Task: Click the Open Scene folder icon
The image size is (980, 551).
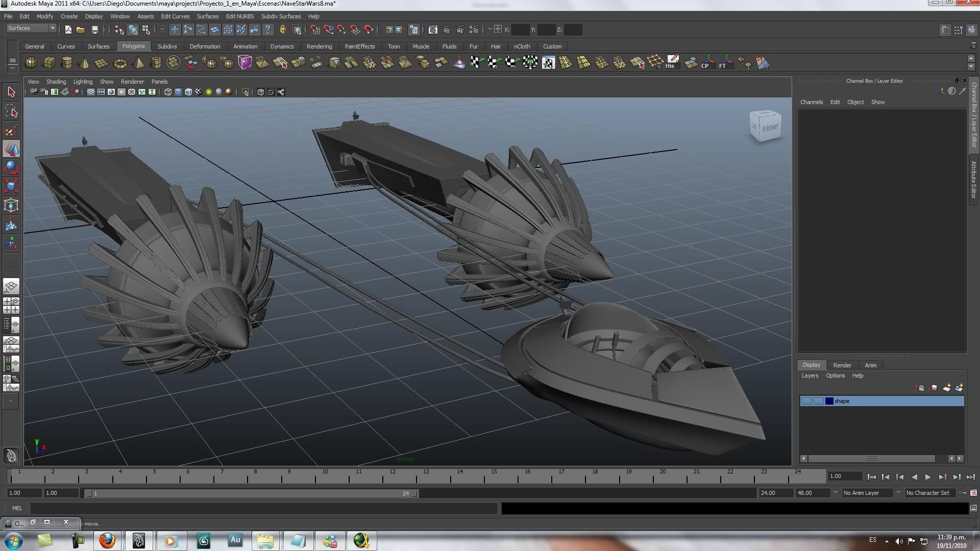Action: pos(81,30)
